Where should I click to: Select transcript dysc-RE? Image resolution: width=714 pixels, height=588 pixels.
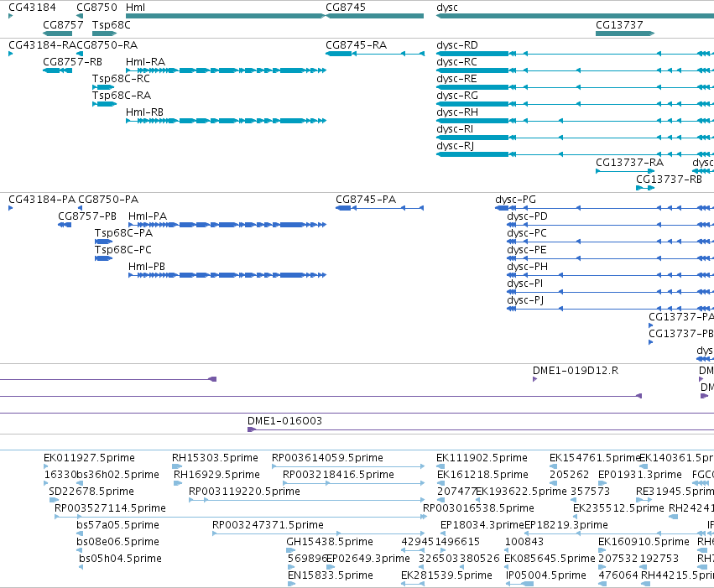[575, 87]
